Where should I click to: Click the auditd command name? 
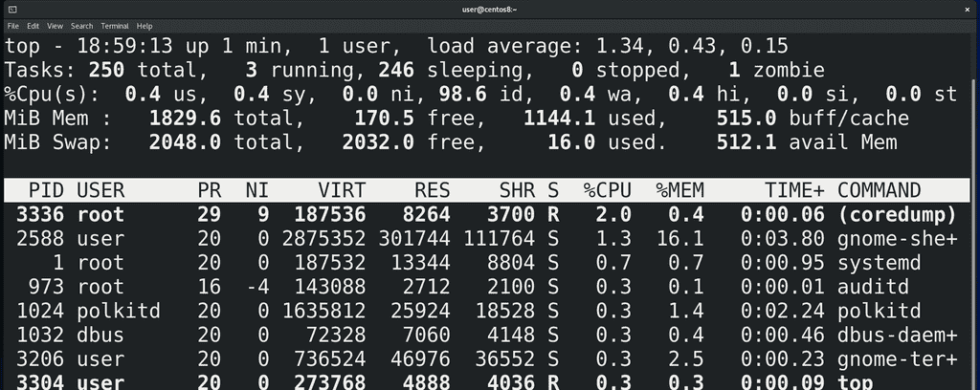[873, 287]
